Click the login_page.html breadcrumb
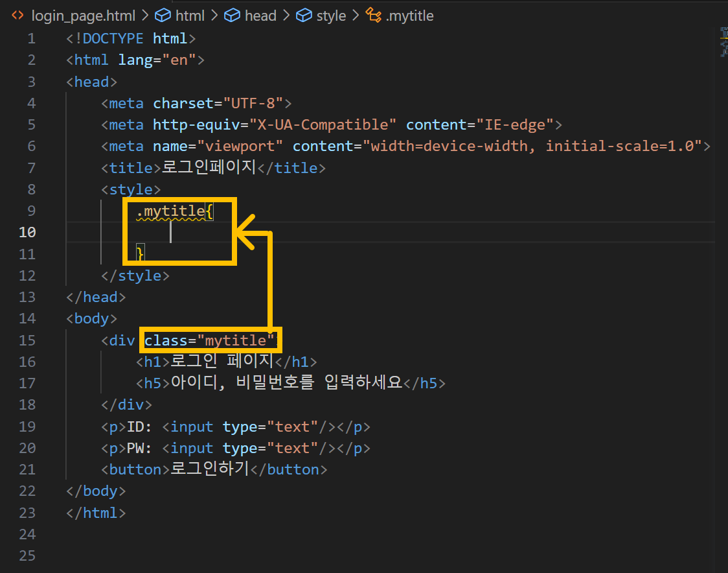 pyautogui.click(x=84, y=16)
